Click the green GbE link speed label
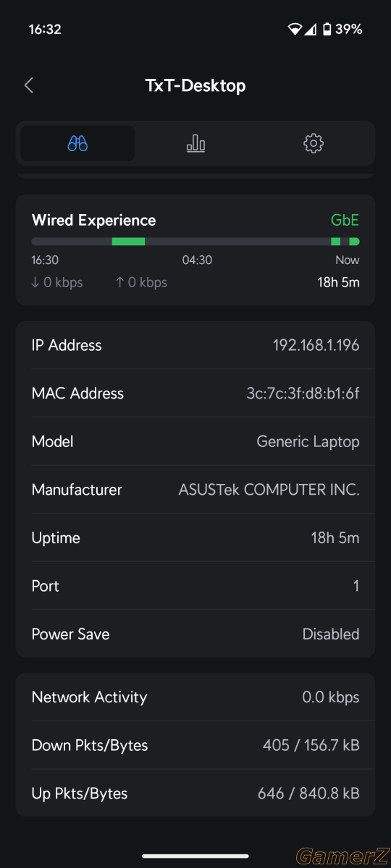This screenshot has height=868, width=391. [345, 221]
